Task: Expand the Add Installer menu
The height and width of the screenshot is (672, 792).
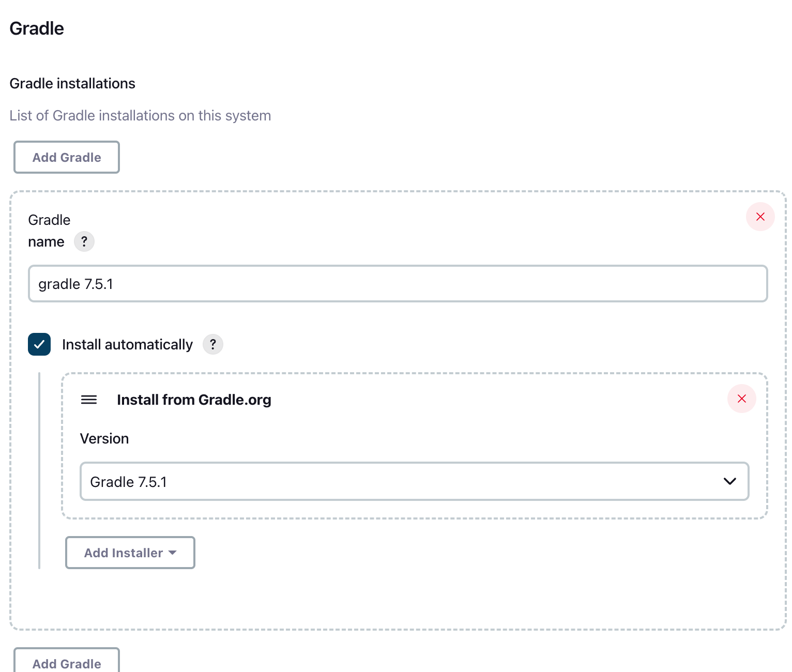Action: coord(130,553)
